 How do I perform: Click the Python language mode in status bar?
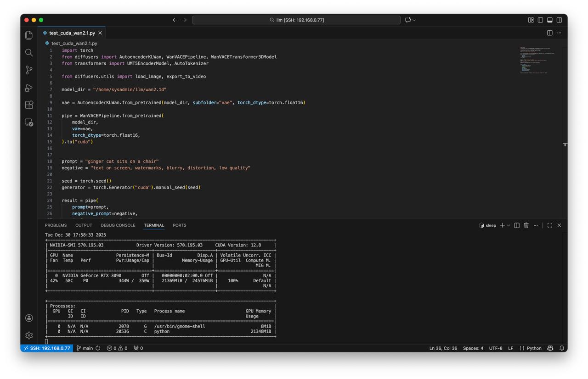pyautogui.click(x=533, y=348)
